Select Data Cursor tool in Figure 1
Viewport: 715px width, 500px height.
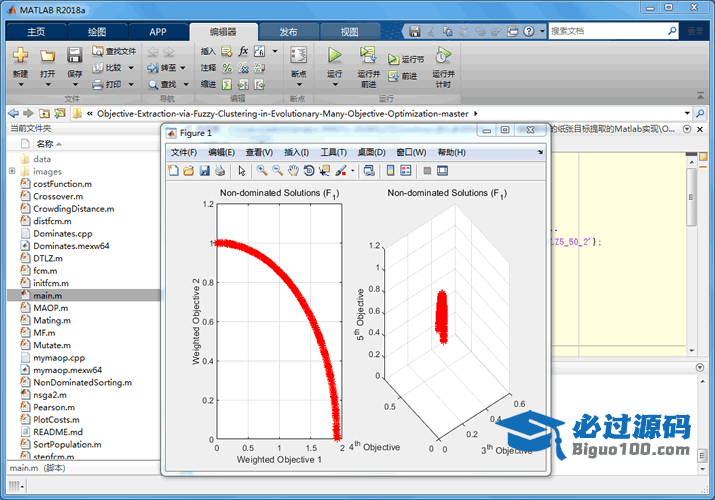pos(324,171)
